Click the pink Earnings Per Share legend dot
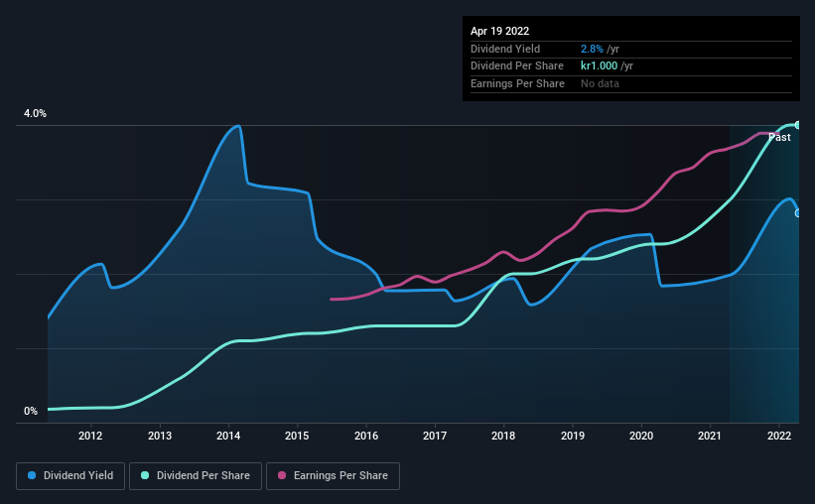Image resolution: width=815 pixels, height=504 pixels. [x=282, y=475]
